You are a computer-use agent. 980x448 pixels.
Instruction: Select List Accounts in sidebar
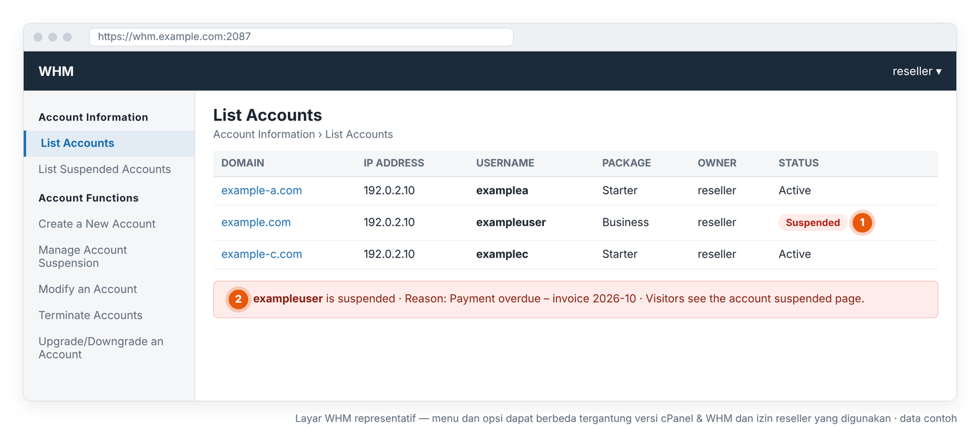coord(109,143)
